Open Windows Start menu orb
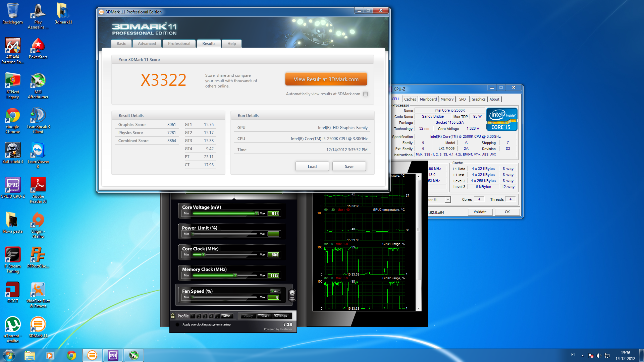644x362 pixels. click(x=9, y=355)
